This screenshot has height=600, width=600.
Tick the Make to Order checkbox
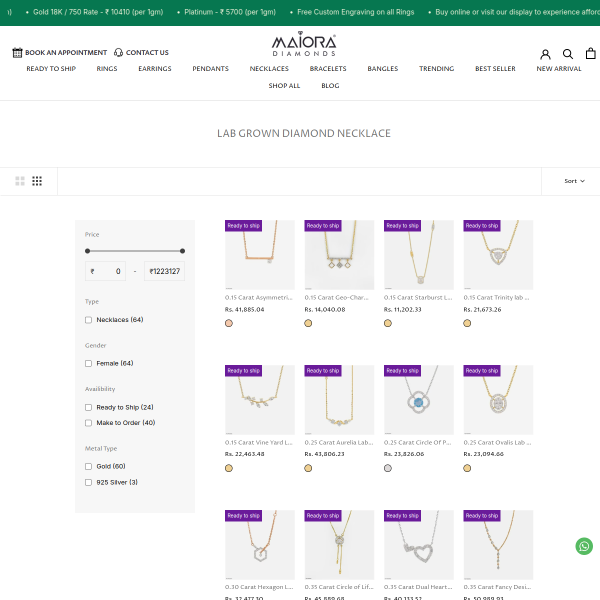tap(89, 423)
